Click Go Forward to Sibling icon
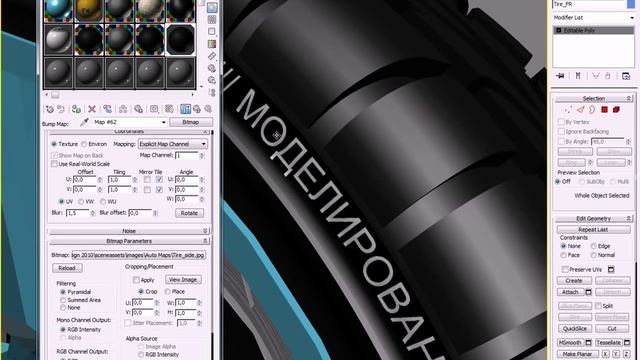 click(208, 109)
